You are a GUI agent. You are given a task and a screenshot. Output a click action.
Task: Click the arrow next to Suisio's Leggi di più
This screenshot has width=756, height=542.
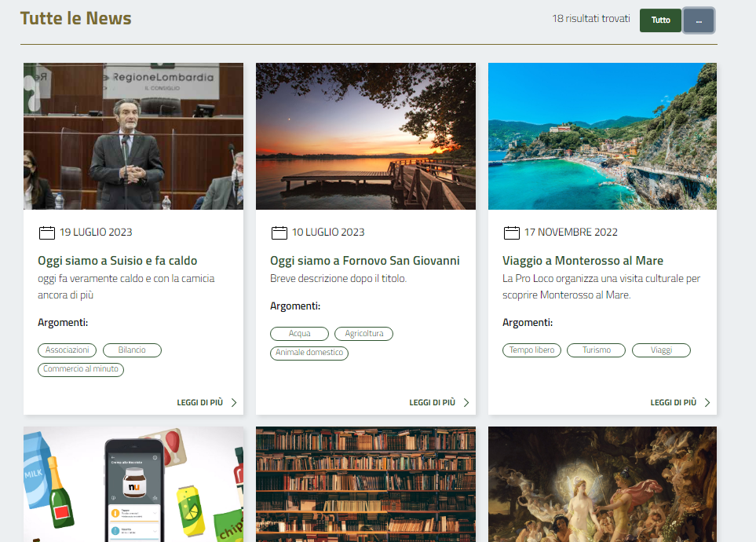[233, 403]
